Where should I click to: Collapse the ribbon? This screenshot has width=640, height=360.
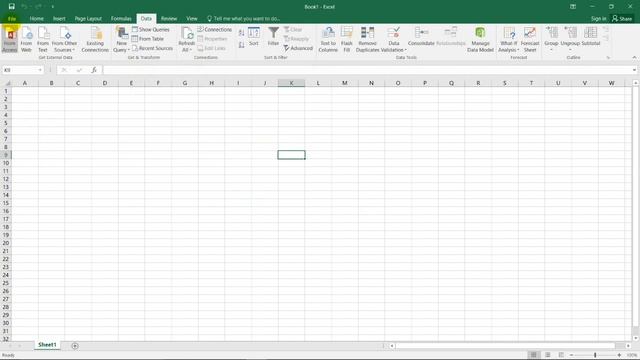coord(634,58)
